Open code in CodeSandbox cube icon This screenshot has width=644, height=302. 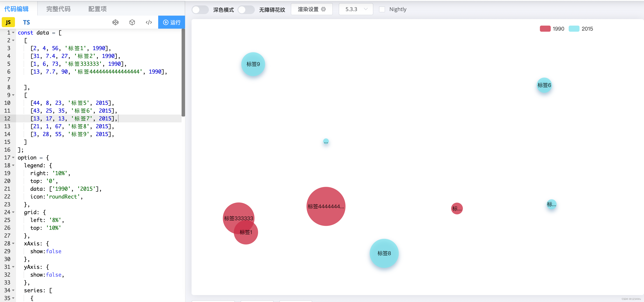pos(132,23)
